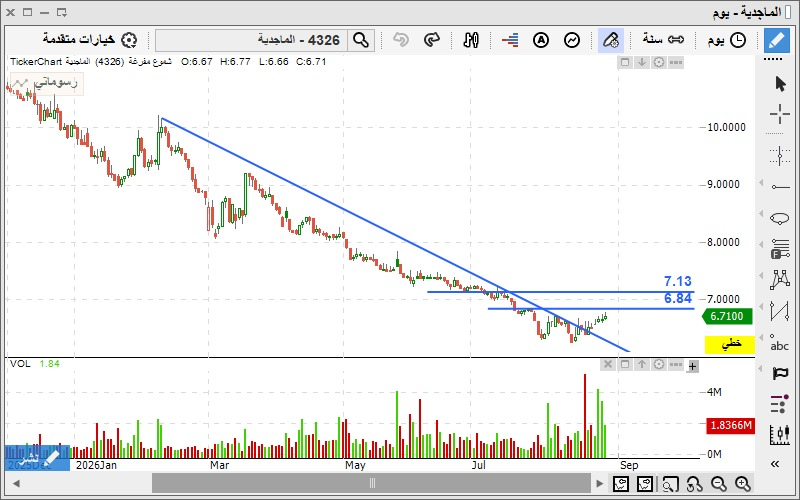The image size is (800, 500).
Task: Click the undo arrow icon
Action: coord(401,40)
